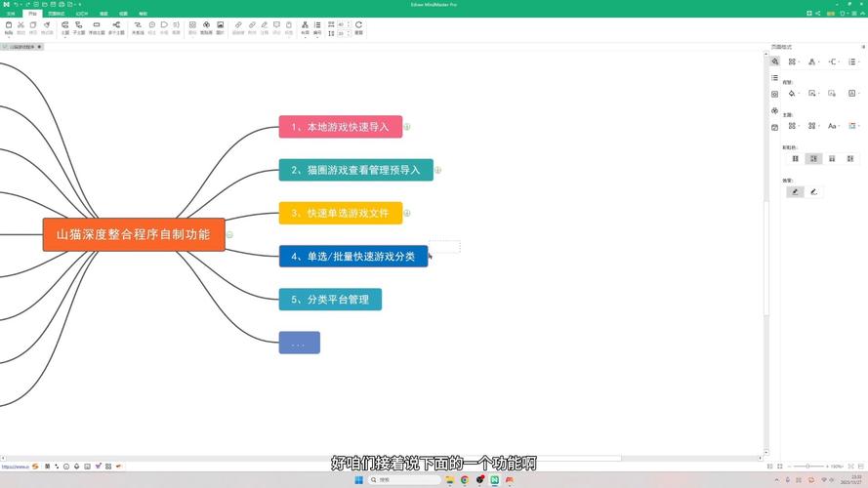Choose the first rainbow color mode
868x488 pixels.
795,159
